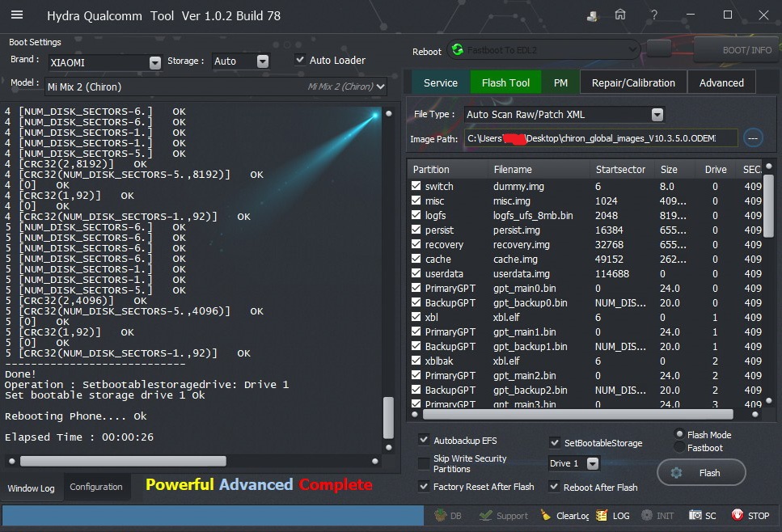Image resolution: width=782 pixels, height=532 pixels.
Task: Click the Startsector column header
Action: coord(620,170)
